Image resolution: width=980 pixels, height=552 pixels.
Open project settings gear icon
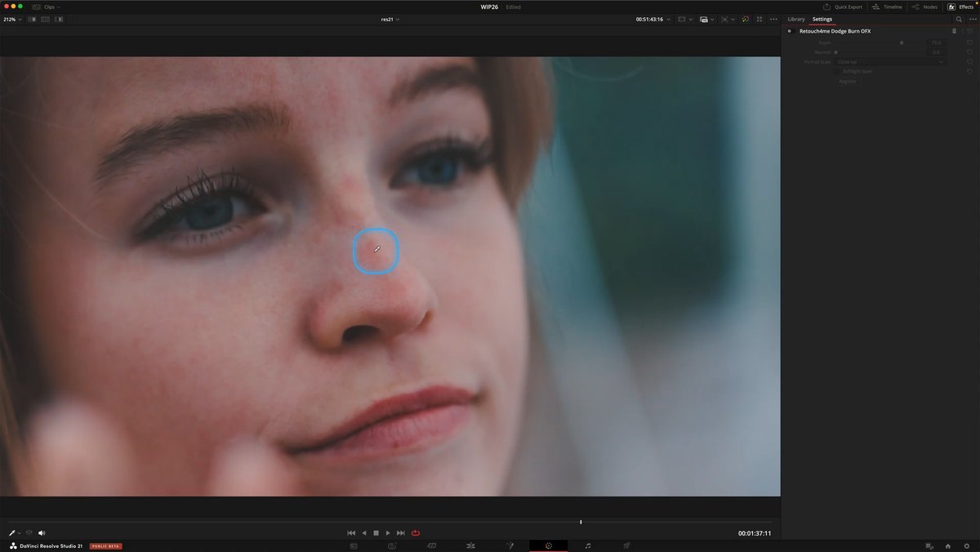click(x=966, y=545)
